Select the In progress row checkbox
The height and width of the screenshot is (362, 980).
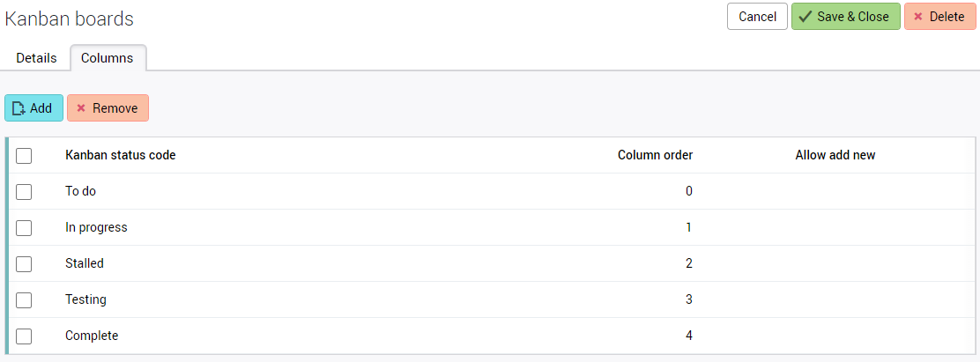click(x=24, y=228)
